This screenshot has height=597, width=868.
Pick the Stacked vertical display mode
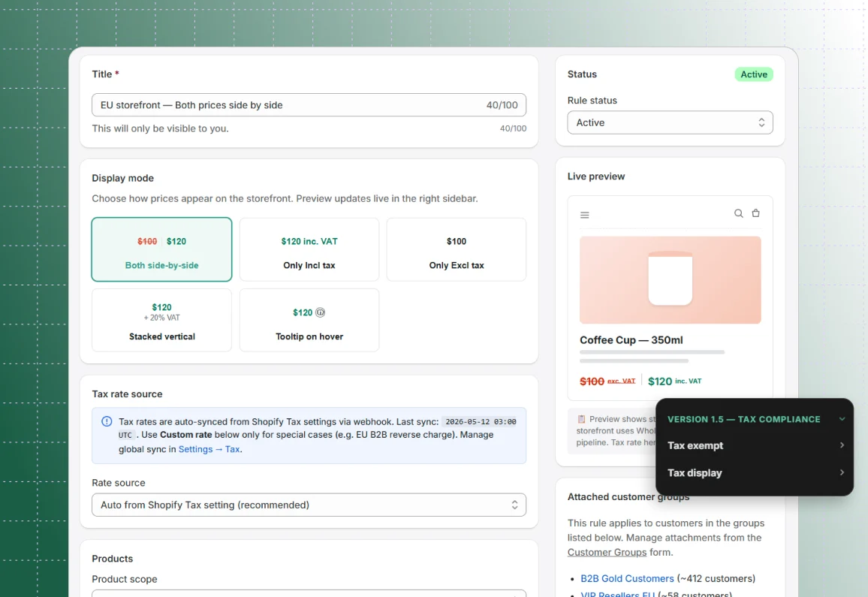point(161,320)
